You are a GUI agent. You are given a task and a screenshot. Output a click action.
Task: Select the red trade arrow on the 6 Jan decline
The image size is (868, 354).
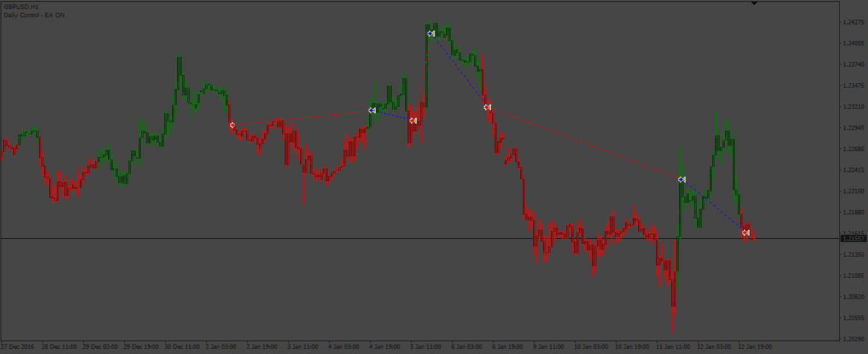pyautogui.click(x=487, y=107)
